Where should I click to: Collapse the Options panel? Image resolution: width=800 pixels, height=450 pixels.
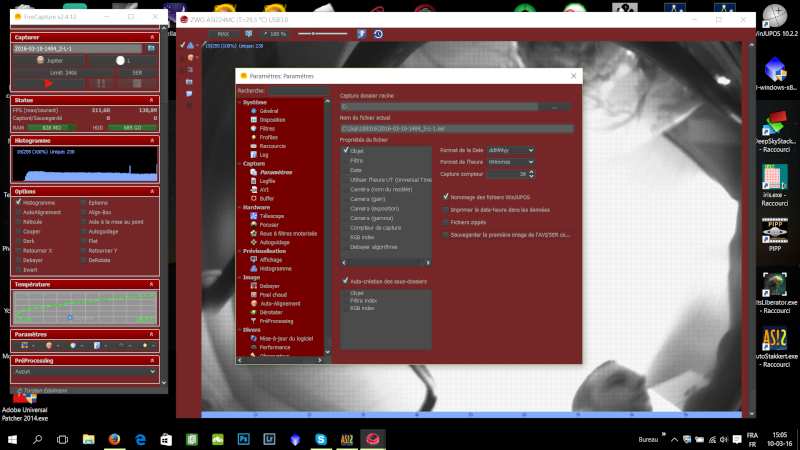pyautogui.click(x=152, y=191)
